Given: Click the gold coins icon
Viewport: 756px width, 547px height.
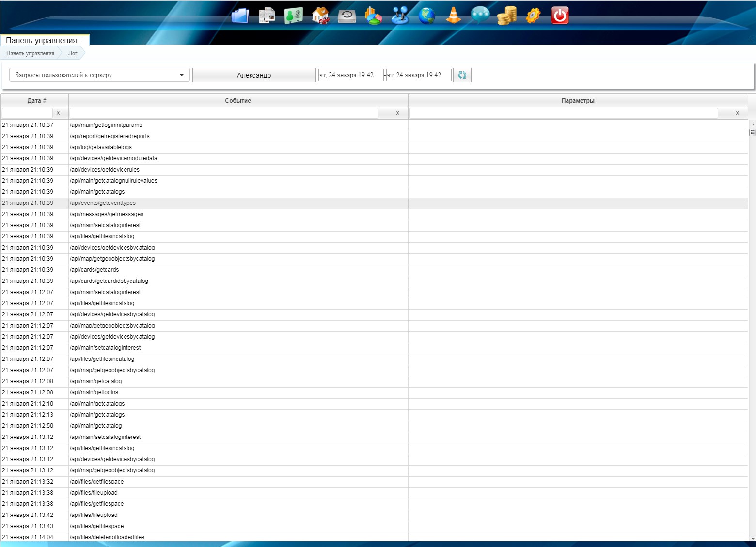Looking at the screenshot, I should tap(506, 16).
